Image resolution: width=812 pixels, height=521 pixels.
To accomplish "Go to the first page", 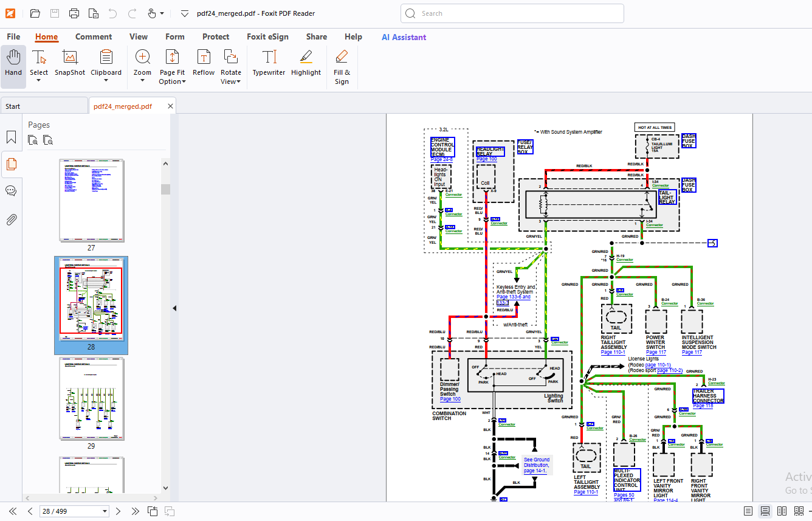I will [12, 511].
